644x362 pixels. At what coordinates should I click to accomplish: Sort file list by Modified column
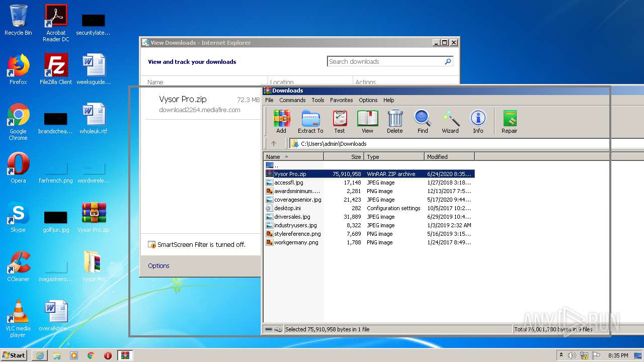pyautogui.click(x=450, y=157)
